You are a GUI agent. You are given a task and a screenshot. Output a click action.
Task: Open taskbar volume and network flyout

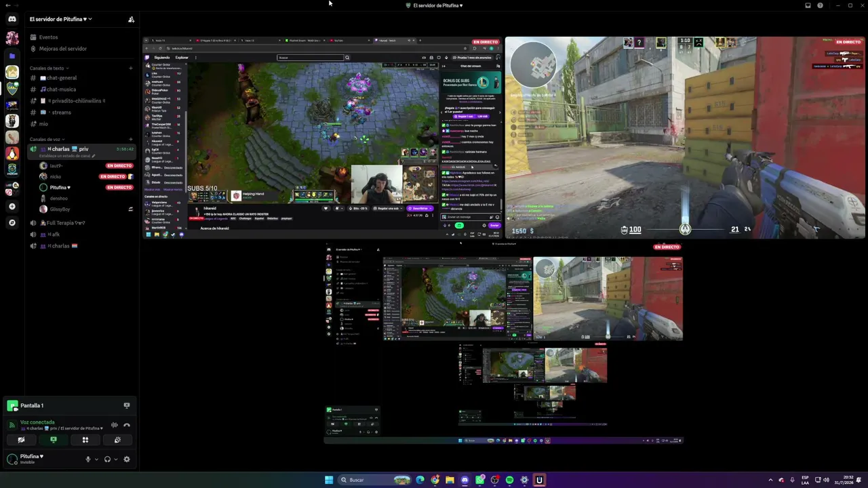pyautogui.click(x=822, y=480)
